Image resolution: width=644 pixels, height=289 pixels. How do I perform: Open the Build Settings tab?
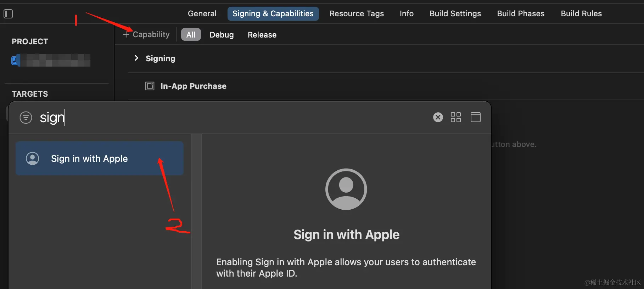[455, 13]
